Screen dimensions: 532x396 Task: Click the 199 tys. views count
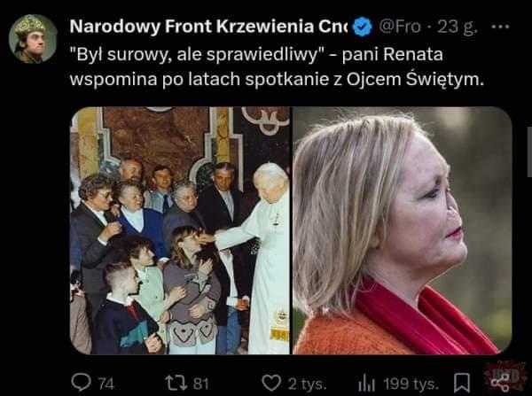coord(411,384)
